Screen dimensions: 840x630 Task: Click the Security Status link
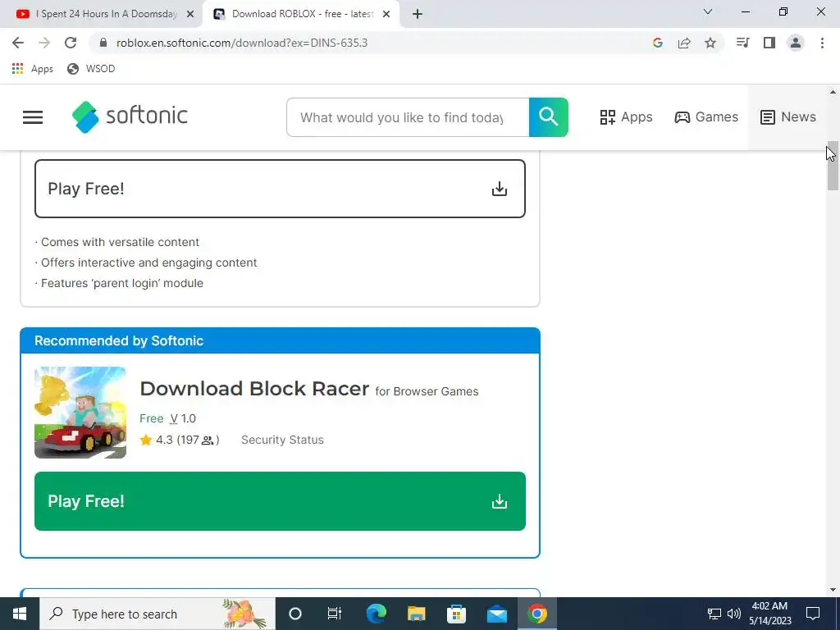pos(282,440)
